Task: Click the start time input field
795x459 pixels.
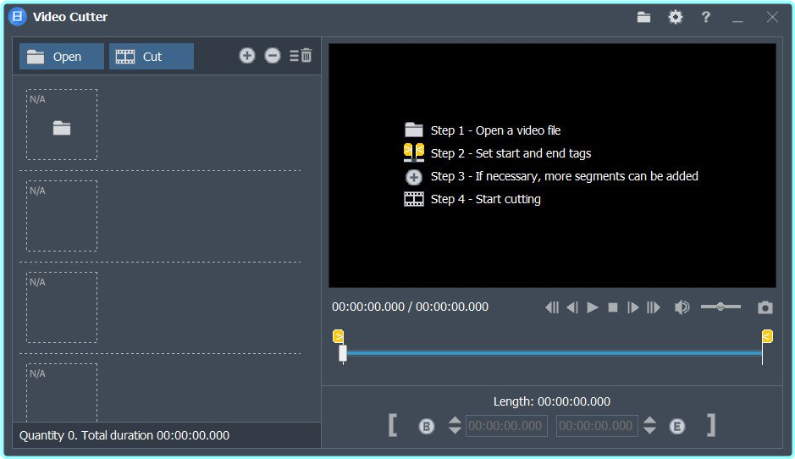Action: [507, 426]
